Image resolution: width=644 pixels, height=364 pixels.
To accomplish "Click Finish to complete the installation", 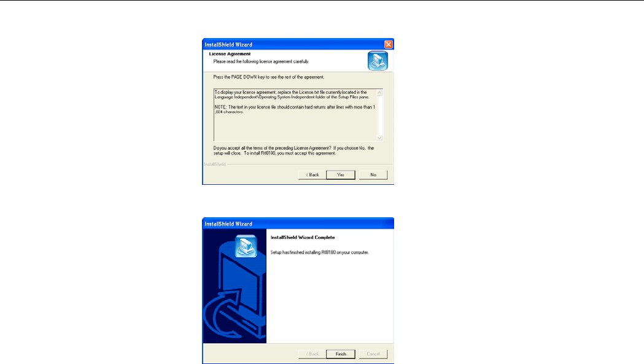I will click(341, 354).
